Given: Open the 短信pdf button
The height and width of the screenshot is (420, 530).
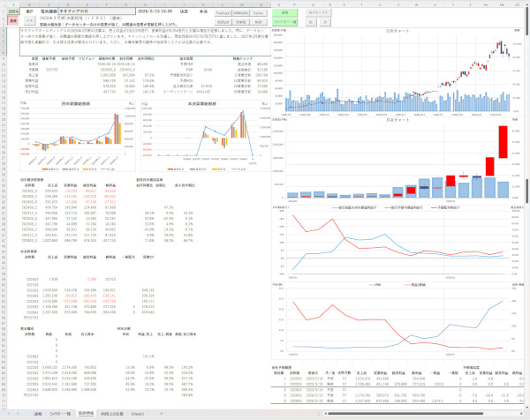Looking at the screenshot, I should (x=223, y=22).
